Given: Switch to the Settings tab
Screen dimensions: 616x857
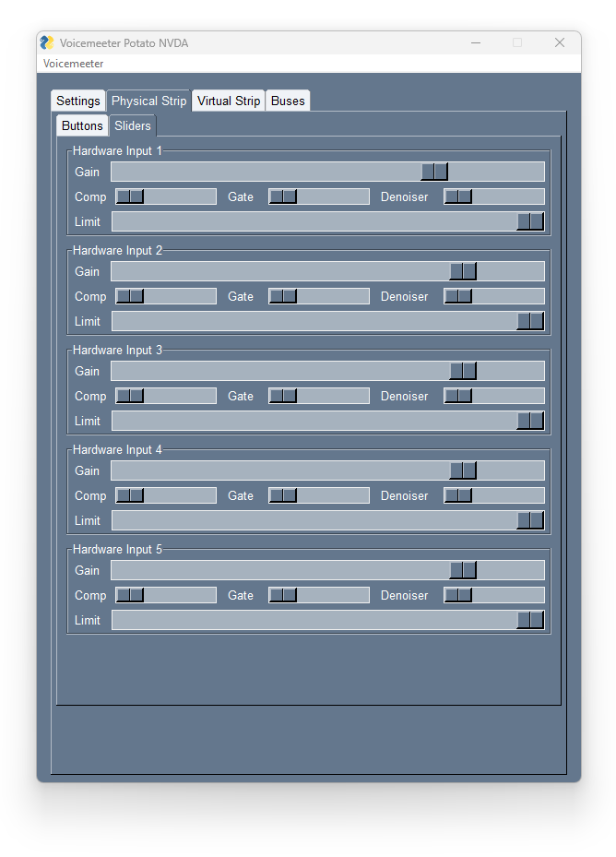Looking at the screenshot, I should pos(78,101).
